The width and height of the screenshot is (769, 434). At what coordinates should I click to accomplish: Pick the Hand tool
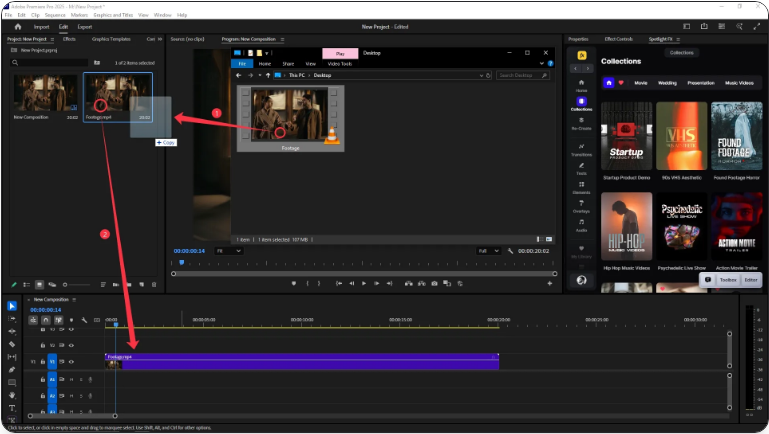pos(12,395)
